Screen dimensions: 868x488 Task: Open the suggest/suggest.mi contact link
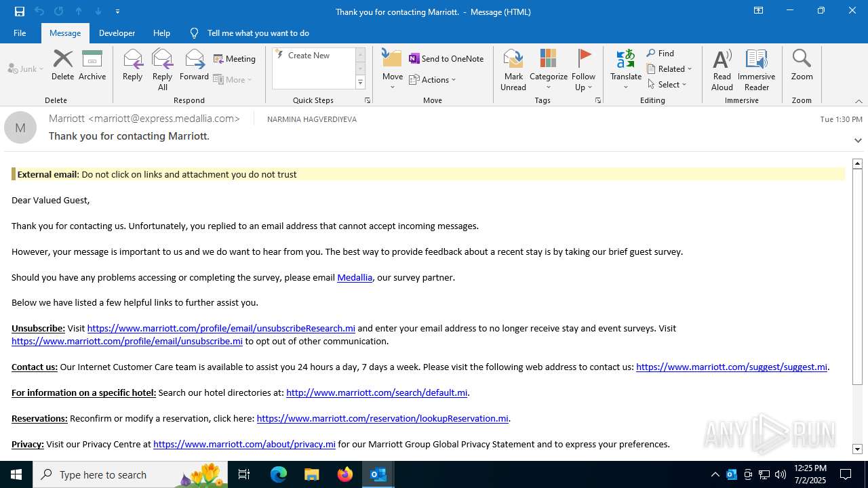pyautogui.click(x=732, y=367)
